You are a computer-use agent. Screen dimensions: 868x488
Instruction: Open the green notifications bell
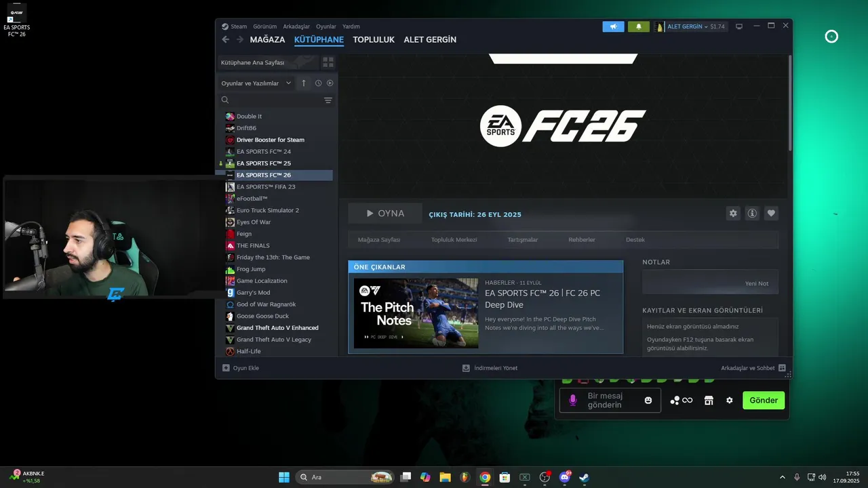click(x=638, y=26)
